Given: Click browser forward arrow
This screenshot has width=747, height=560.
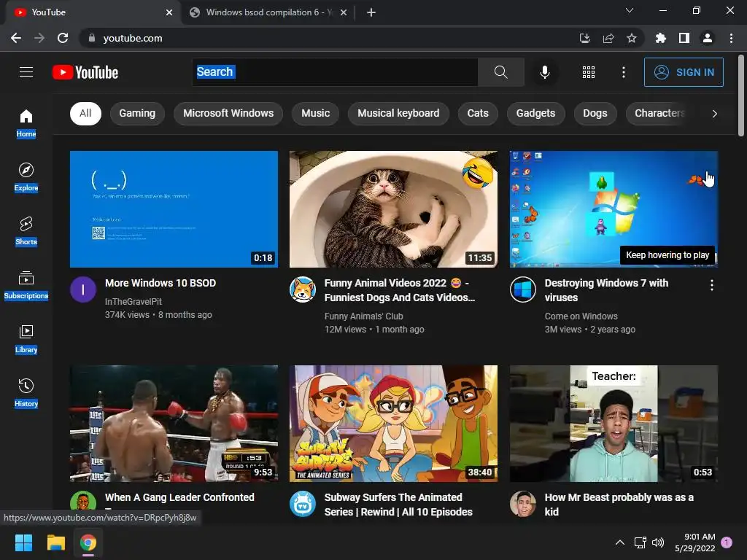Looking at the screenshot, I should point(39,38).
